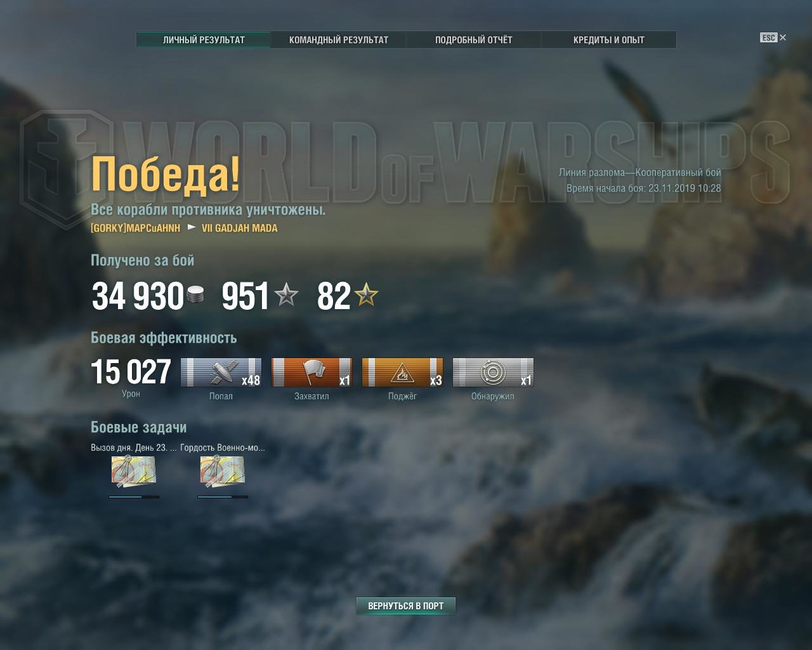
Task: Click player name [GORKY]MAPCuAHNH
Action: [x=135, y=228]
